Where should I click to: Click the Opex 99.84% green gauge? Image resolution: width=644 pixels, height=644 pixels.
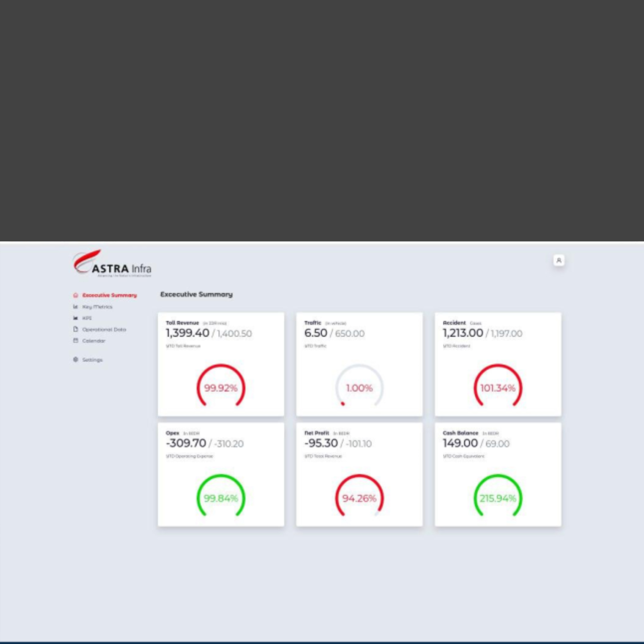tap(221, 498)
